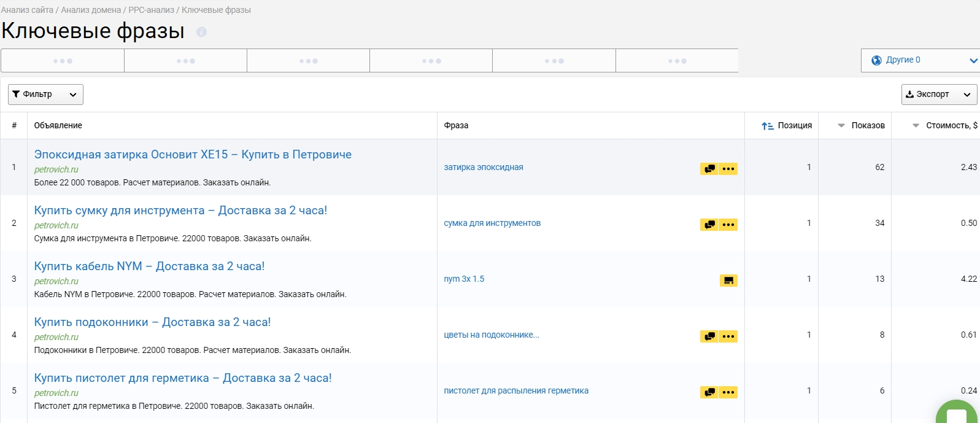Click Объявление column header
The image size is (980, 423).
[58, 125]
